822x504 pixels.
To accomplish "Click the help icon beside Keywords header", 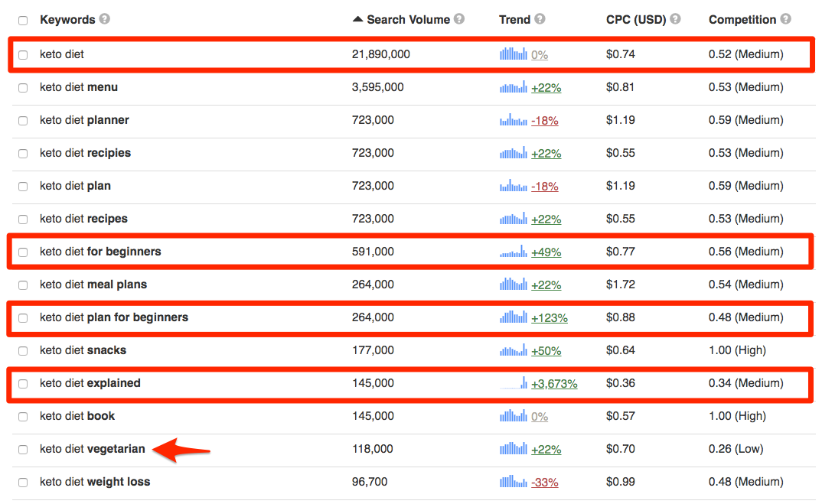I will pos(104,19).
